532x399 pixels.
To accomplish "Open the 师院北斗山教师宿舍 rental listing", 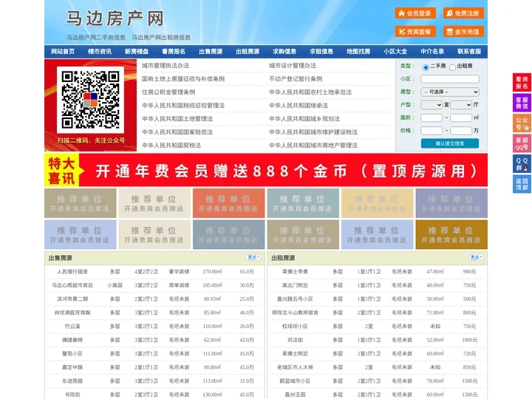I will [x=295, y=313].
